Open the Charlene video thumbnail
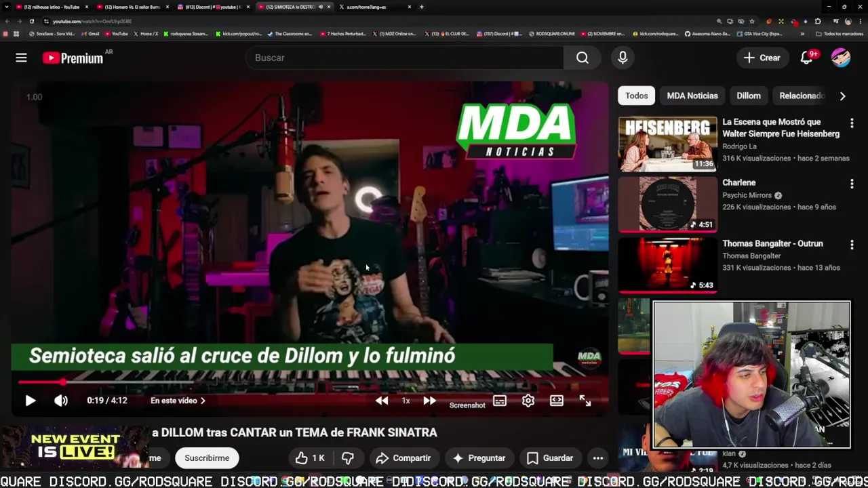868x488 pixels. 667,204
